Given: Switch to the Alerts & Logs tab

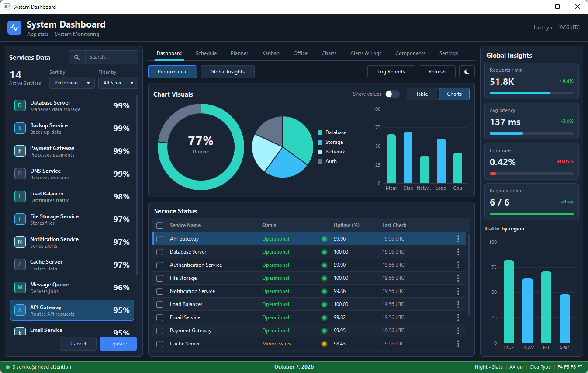Looking at the screenshot, I should pyautogui.click(x=366, y=53).
